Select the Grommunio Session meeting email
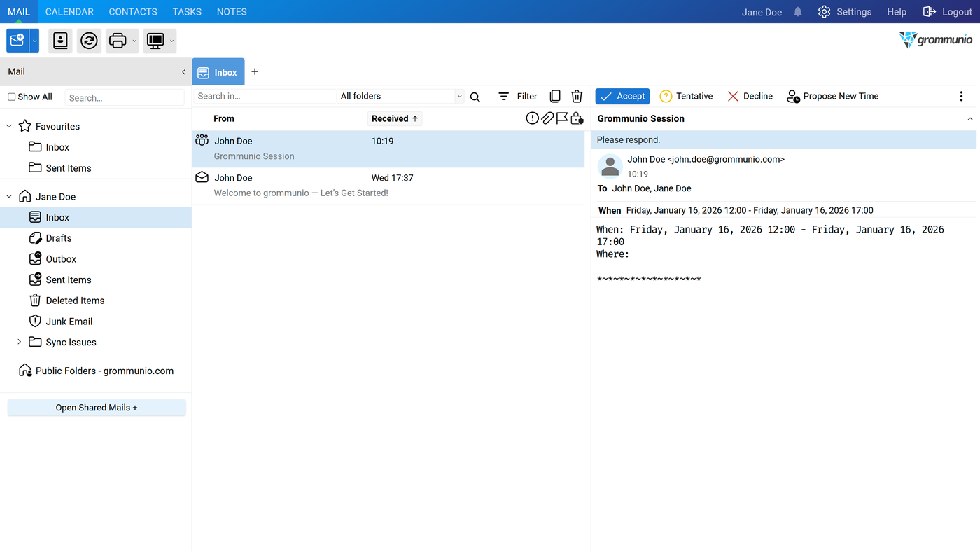The height and width of the screenshot is (552, 980). click(x=388, y=149)
